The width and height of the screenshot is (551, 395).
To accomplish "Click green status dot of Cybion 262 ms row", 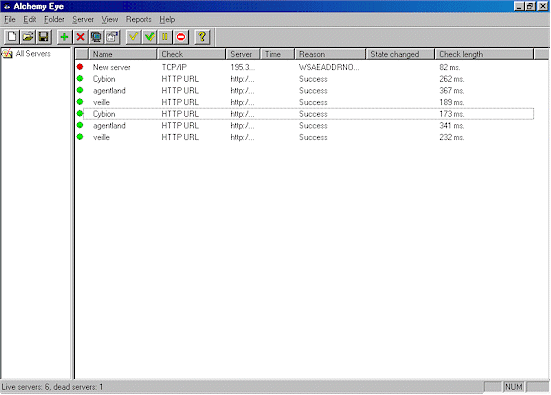I will click(80, 78).
